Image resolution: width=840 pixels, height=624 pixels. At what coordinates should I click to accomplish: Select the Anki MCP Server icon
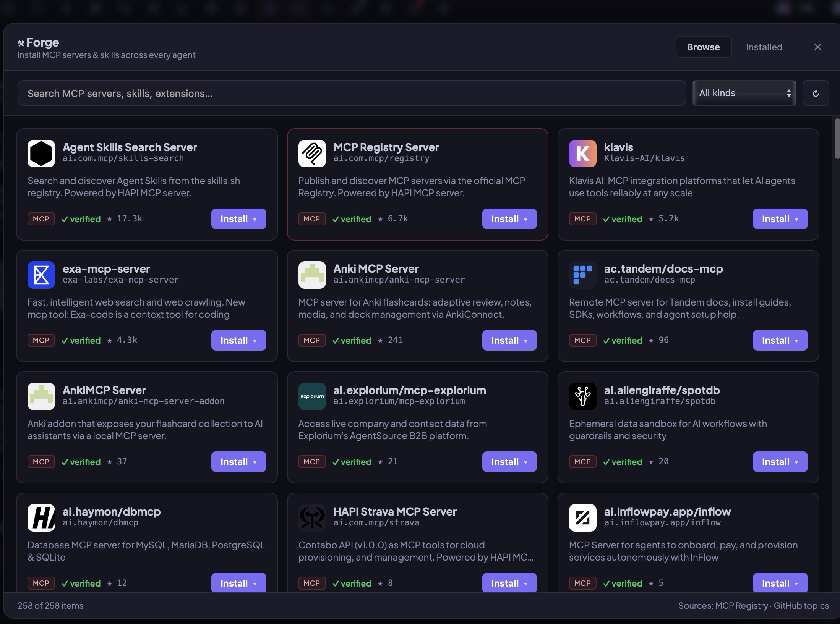point(312,275)
